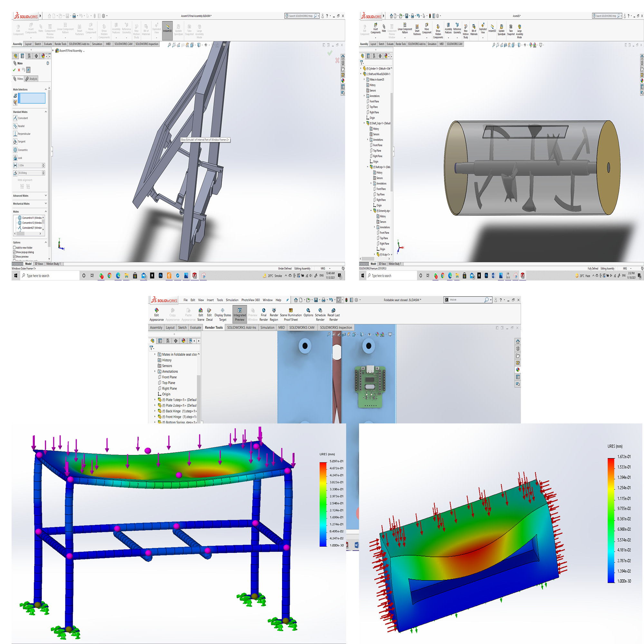Select the Coincident standard mate
The height and width of the screenshot is (644, 644).
click(15, 118)
